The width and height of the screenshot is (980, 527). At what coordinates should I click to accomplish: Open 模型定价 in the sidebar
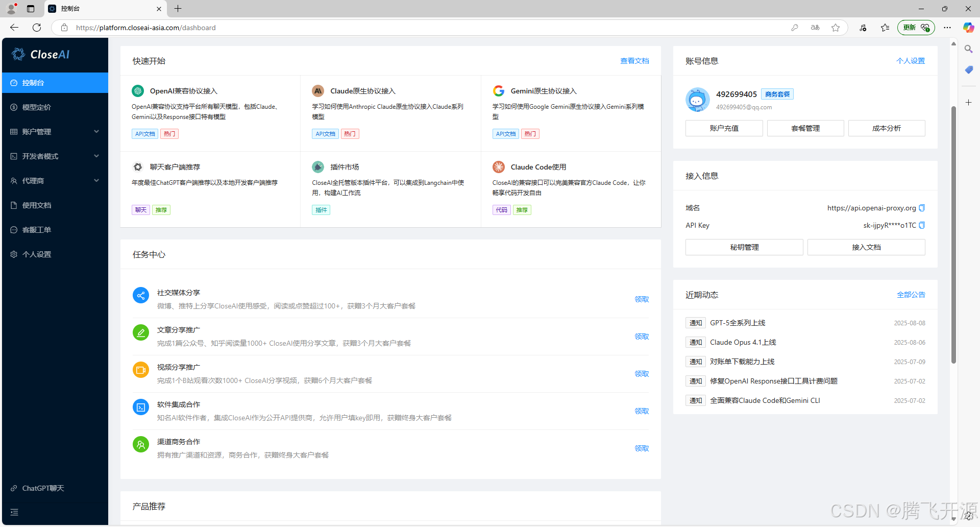coord(55,107)
